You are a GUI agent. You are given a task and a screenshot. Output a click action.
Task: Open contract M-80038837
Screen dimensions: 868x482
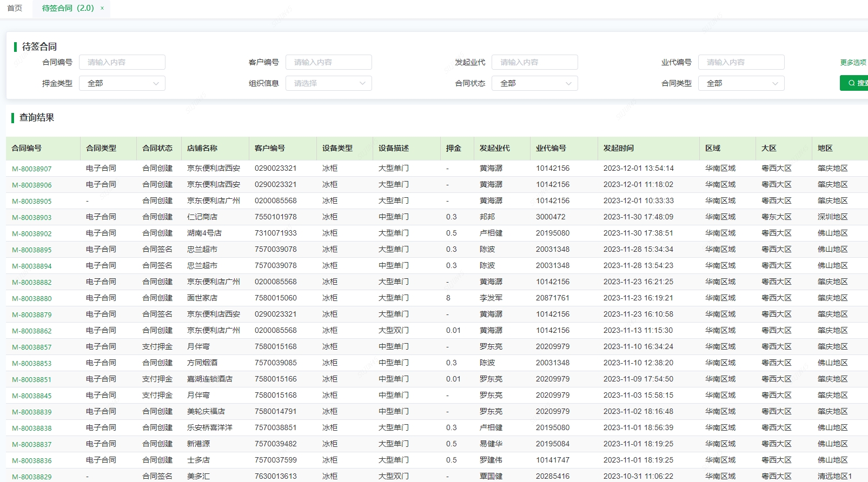32,444
